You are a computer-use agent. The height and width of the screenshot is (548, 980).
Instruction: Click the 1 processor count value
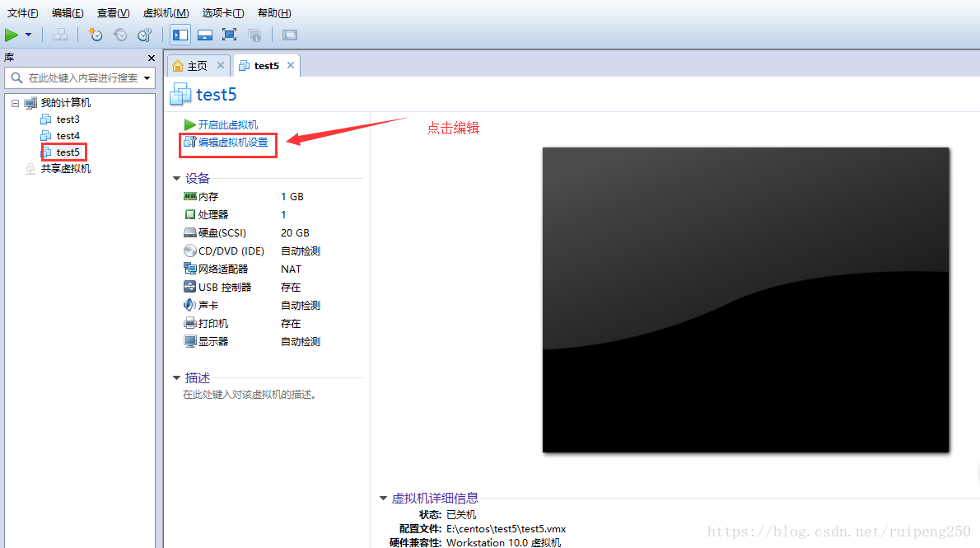(283, 214)
